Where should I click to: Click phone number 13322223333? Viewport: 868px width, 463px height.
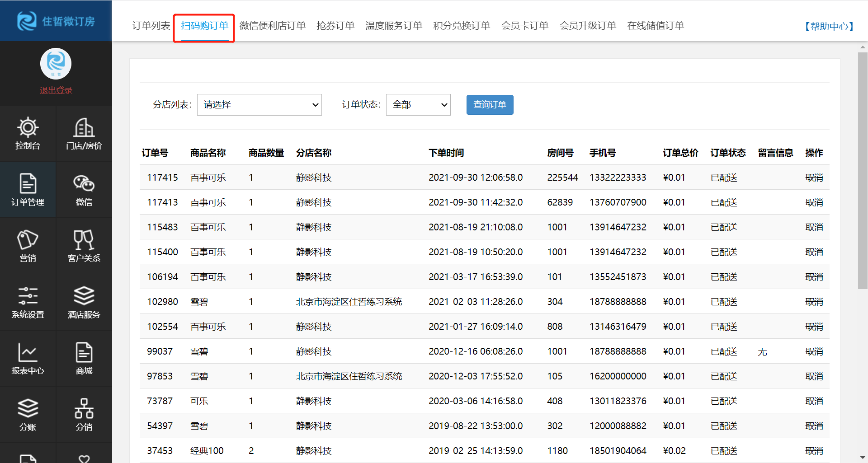pyautogui.click(x=618, y=178)
